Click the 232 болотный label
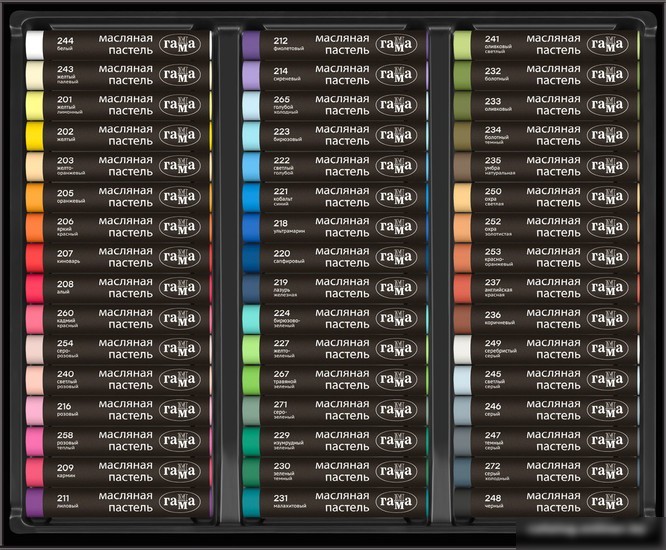 (495, 73)
